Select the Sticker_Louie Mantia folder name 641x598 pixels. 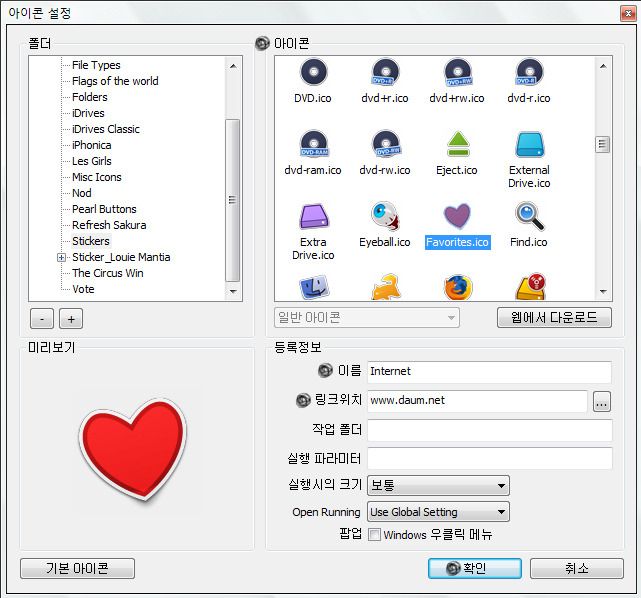(x=121, y=257)
